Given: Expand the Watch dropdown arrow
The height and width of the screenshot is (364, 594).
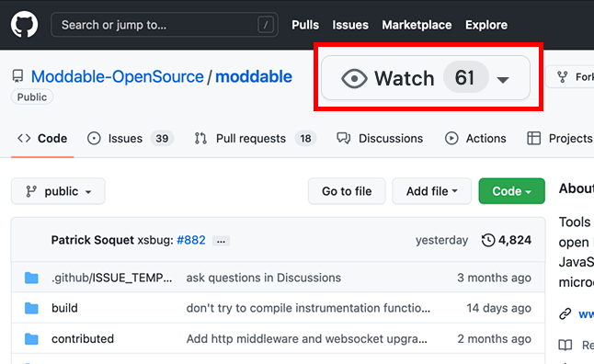Looking at the screenshot, I should 503,80.
